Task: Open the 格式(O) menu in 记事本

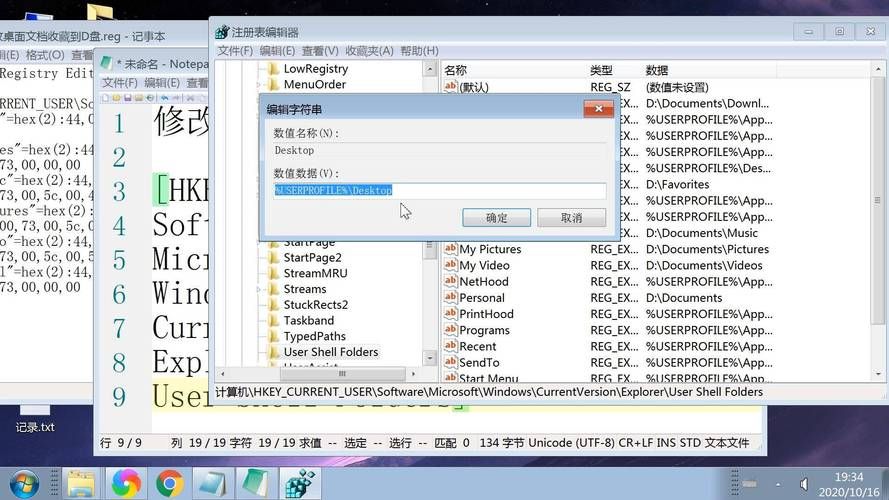Action: click(x=45, y=55)
